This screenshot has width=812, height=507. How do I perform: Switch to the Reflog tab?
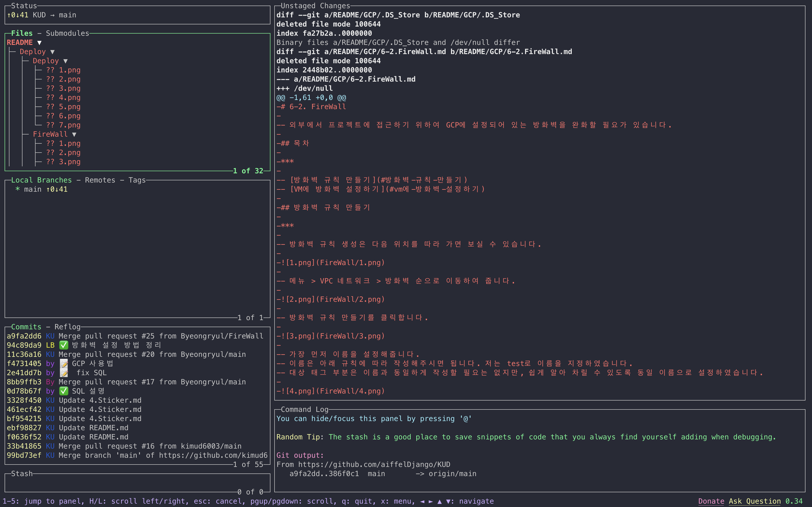click(67, 327)
